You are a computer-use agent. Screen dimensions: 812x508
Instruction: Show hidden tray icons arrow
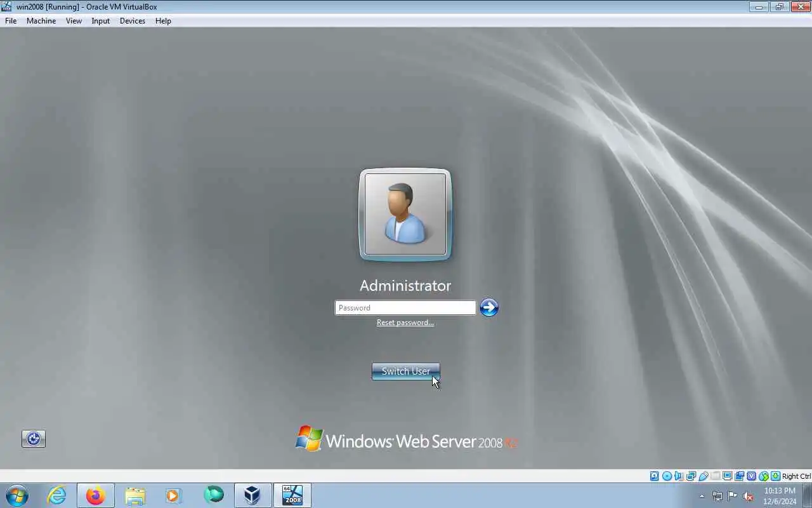click(702, 496)
